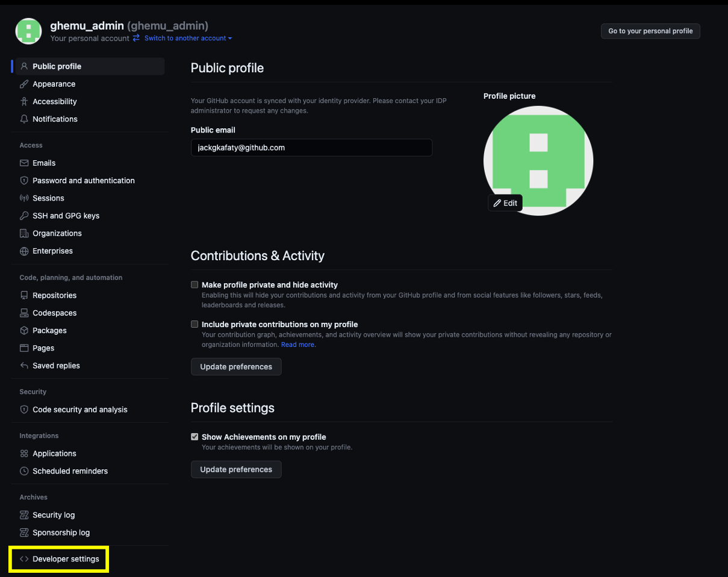
Task: Click the broadcast icon beside Sessions
Action: pos(24,198)
